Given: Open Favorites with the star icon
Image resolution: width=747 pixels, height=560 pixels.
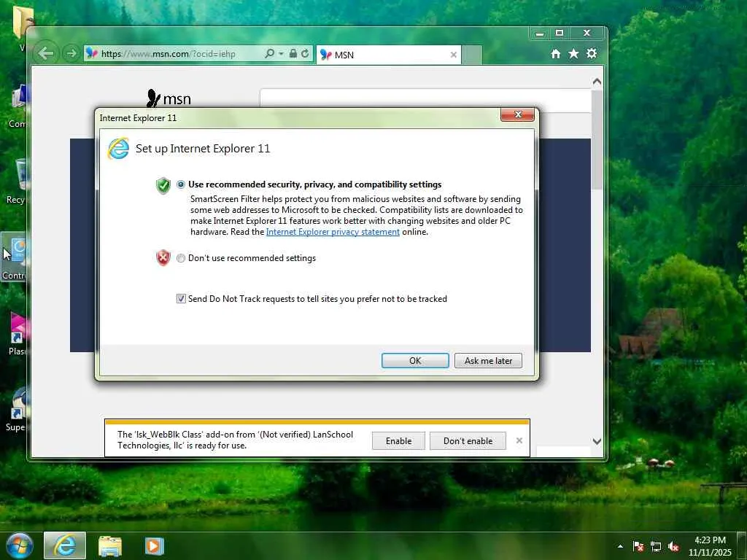Looking at the screenshot, I should click(x=573, y=53).
